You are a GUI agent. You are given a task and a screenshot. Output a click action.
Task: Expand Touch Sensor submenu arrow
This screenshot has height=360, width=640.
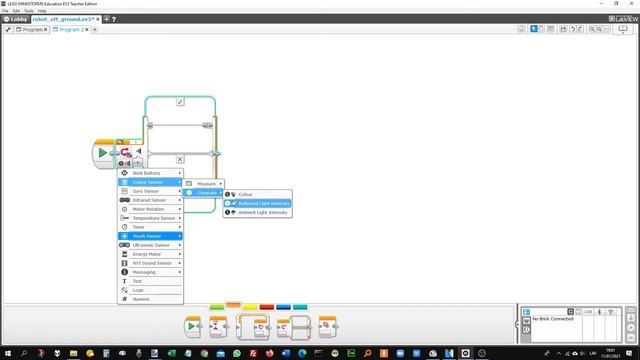click(x=180, y=236)
